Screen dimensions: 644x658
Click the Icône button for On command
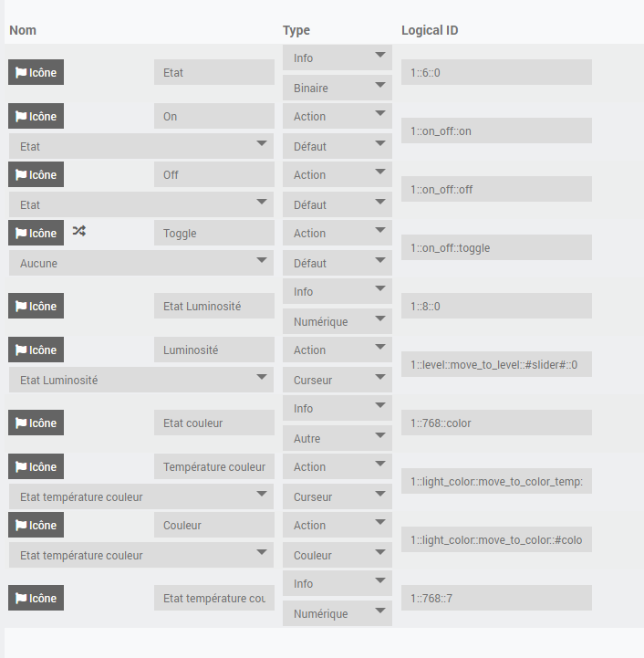36,116
